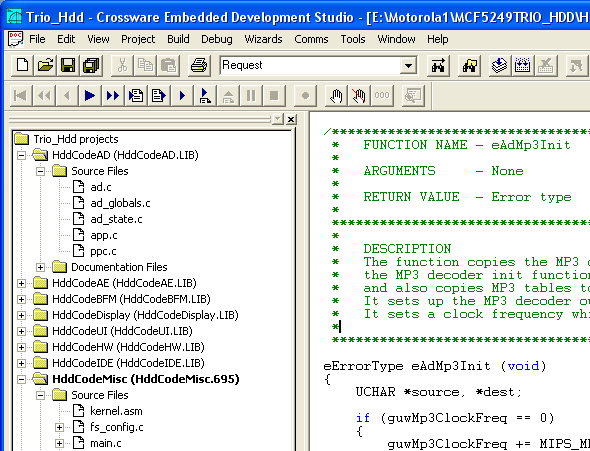Click the Compile file icon

[499, 66]
